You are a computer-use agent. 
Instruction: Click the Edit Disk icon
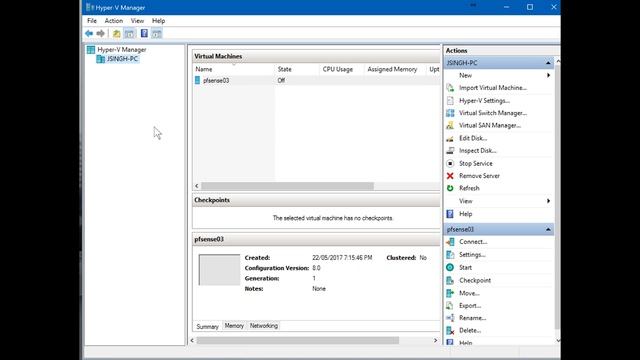[x=450, y=138]
